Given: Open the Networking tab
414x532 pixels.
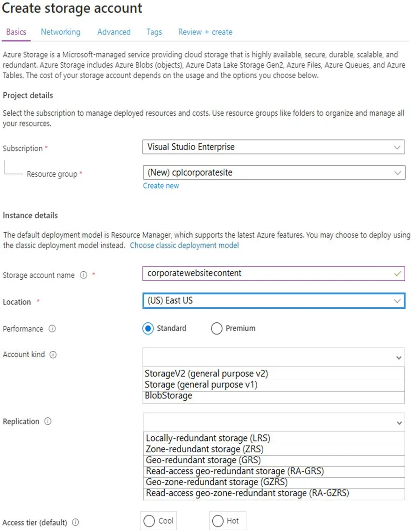Looking at the screenshot, I should pos(61,32).
